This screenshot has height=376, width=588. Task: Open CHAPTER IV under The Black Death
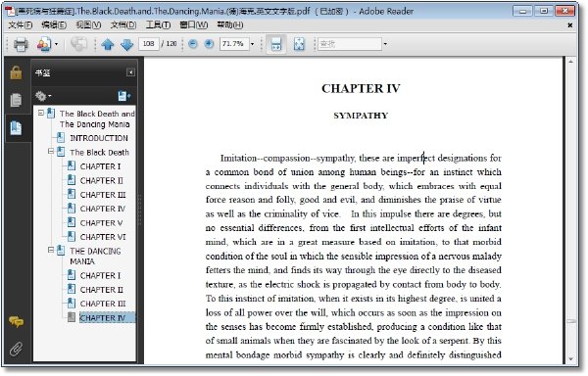[x=103, y=209]
